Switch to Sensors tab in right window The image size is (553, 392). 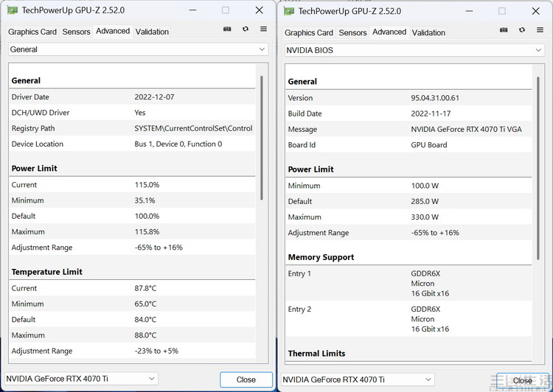point(352,32)
